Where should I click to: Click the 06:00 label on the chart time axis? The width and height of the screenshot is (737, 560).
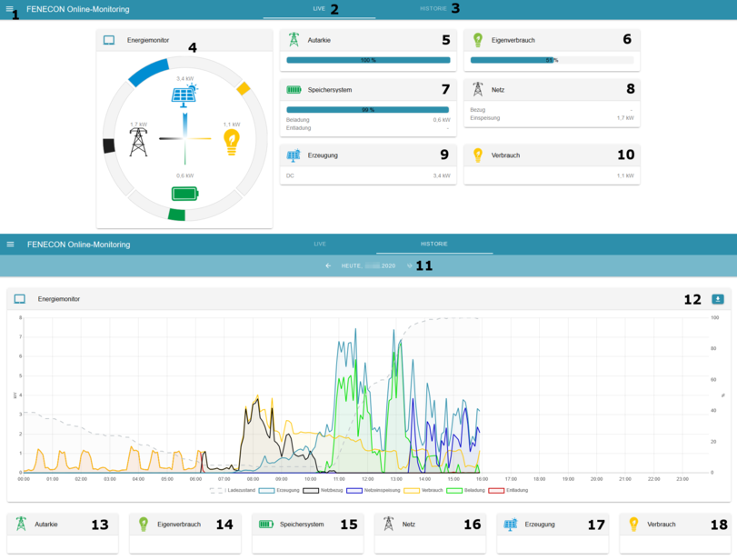point(195,479)
